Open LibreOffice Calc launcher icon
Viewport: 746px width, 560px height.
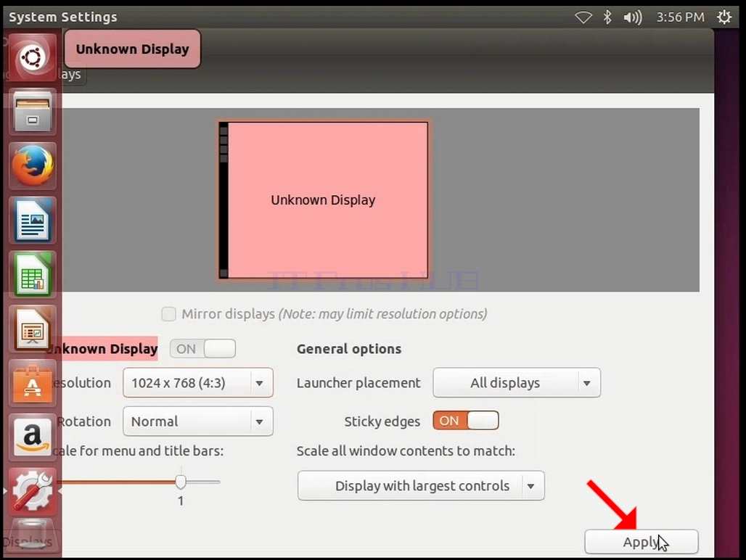tap(33, 274)
